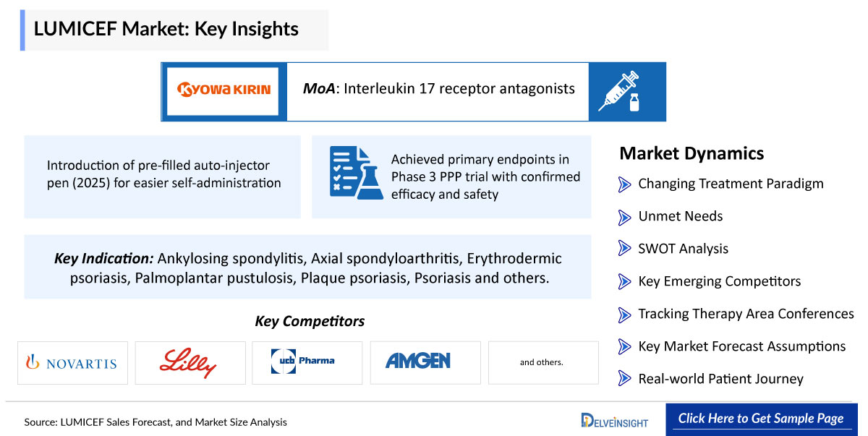Click the arrow beside Unmet Needs

click(x=625, y=216)
